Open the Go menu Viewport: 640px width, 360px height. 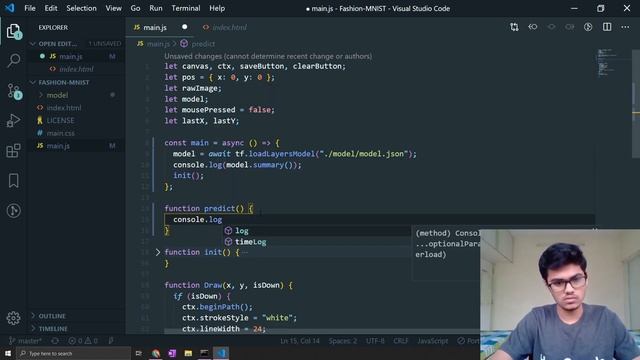136,8
